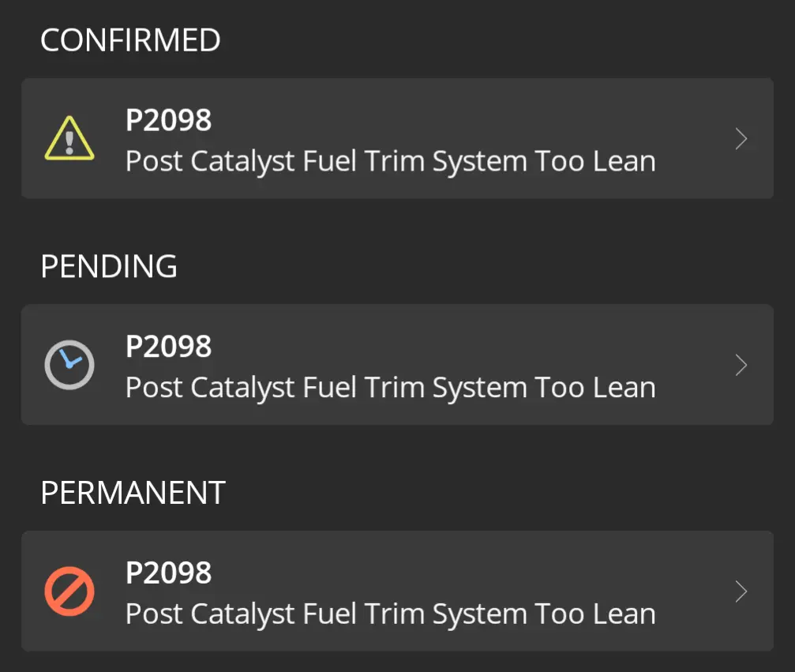Tap the chevron on Permanent P2098 row
Screen dimensions: 795x672
coord(741,591)
